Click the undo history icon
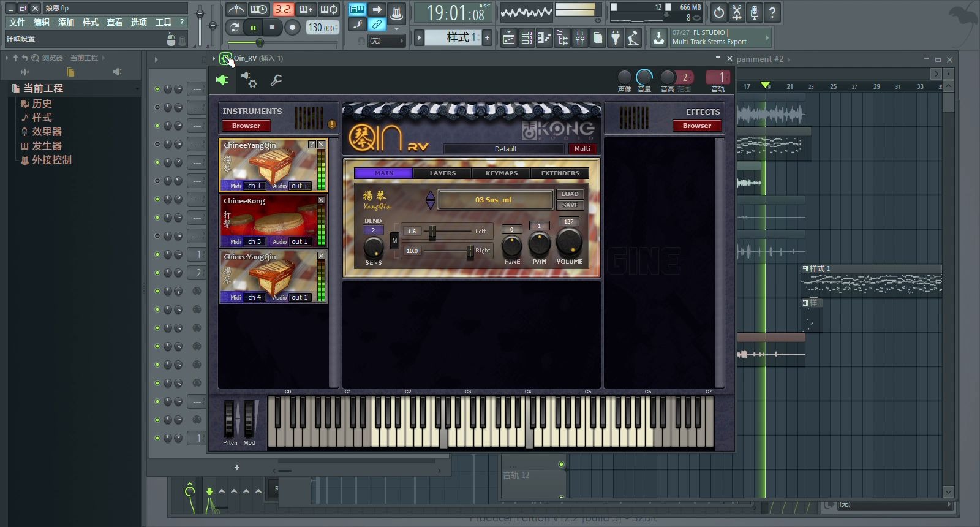Screen dimensions: 980x527 pyautogui.click(x=719, y=12)
